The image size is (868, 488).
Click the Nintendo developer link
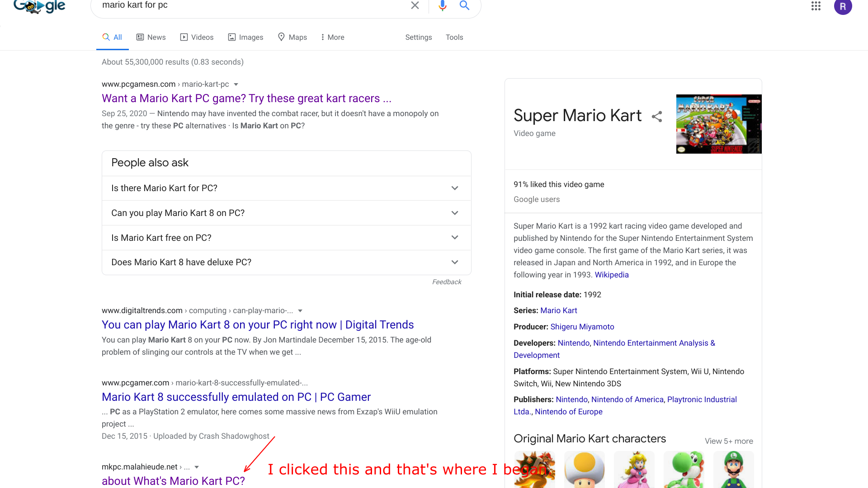pos(573,343)
